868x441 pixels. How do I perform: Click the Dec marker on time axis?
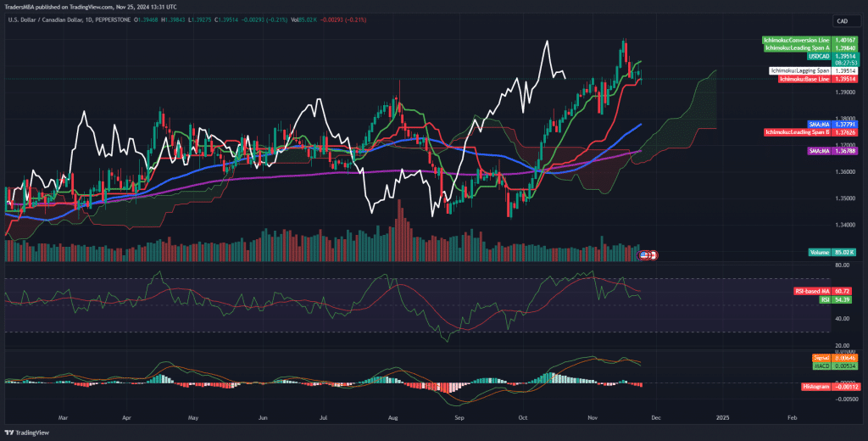click(657, 418)
